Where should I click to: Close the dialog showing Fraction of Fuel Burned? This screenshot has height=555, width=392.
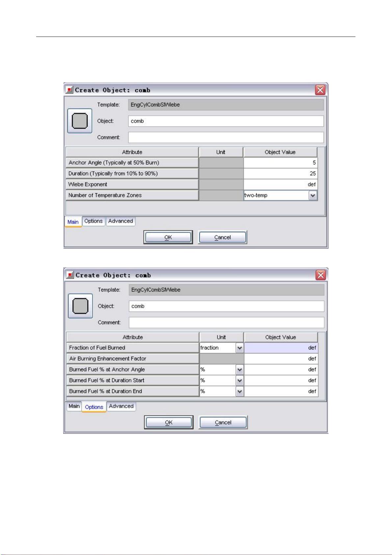pos(321,275)
